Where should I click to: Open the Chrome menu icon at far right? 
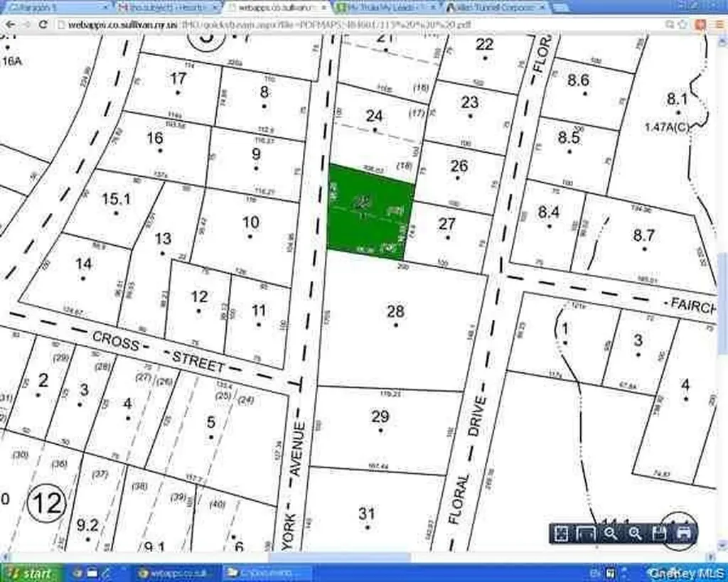(719, 24)
